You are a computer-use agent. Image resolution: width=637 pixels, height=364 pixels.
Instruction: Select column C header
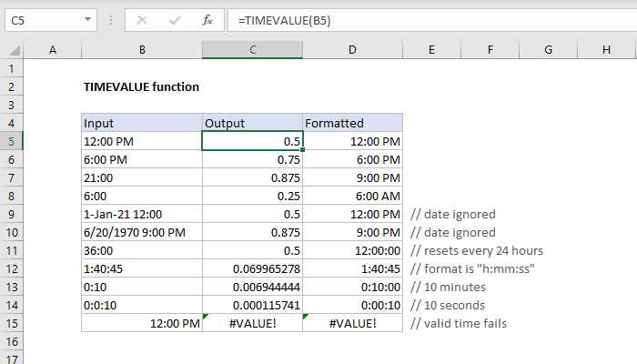pyautogui.click(x=252, y=50)
